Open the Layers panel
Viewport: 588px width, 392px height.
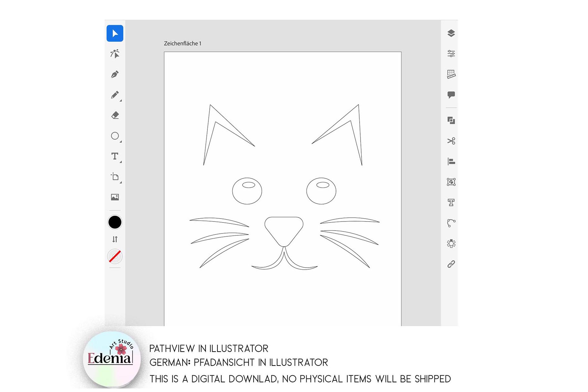pyautogui.click(x=451, y=33)
